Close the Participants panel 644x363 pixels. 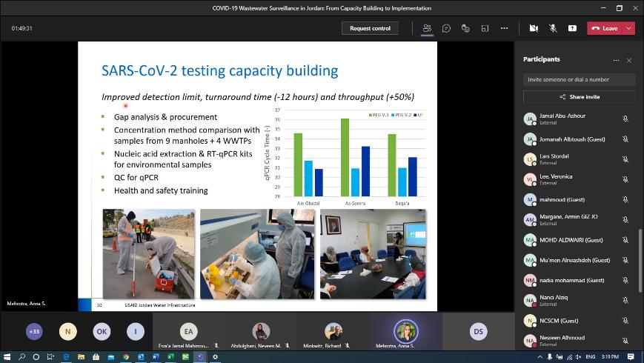coord(629,60)
